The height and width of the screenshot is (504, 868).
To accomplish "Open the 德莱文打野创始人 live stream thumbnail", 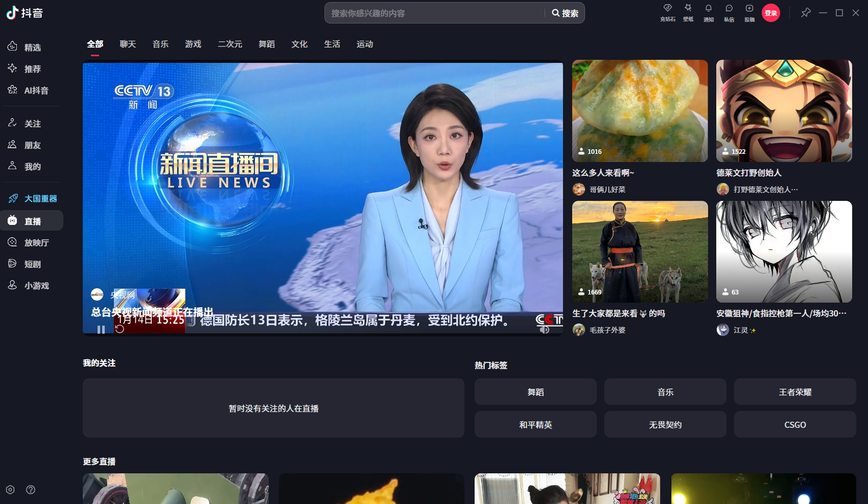I will coord(784,111).
